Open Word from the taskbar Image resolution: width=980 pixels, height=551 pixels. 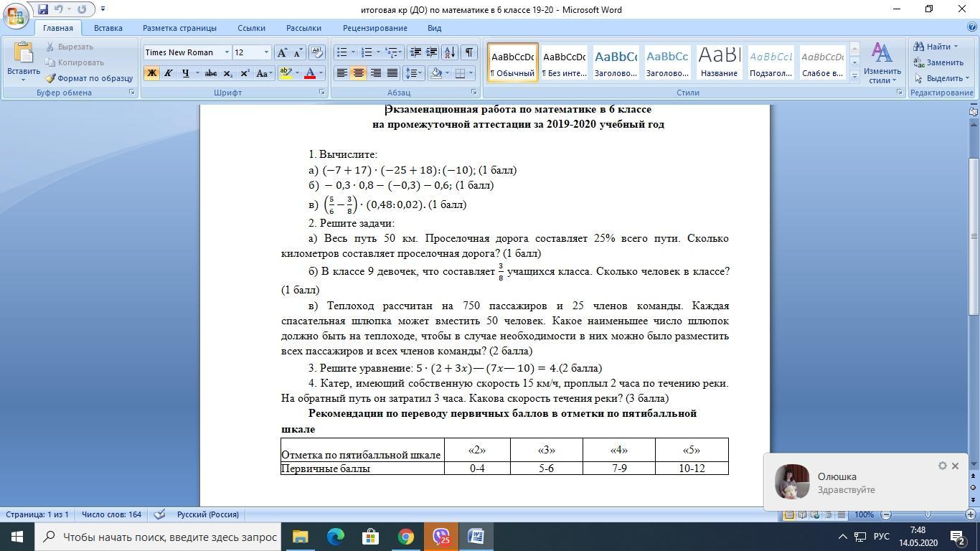[x=476, y=537]
